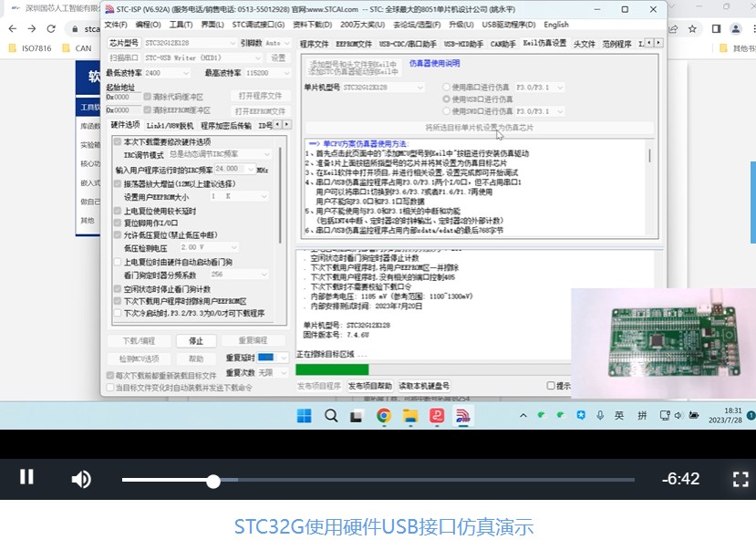Select 使用USB口进行仿真 radio button
Viewport: 756px width, 540px height.
coord(446,99)
